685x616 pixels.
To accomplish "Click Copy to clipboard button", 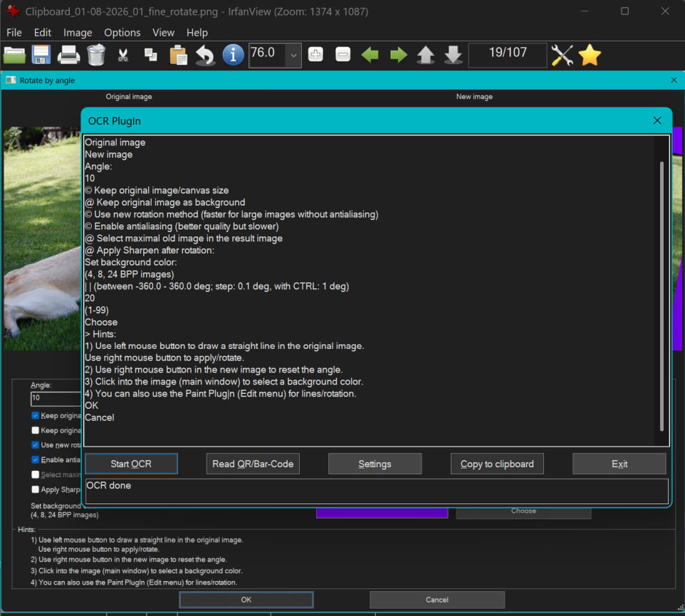I will click(497, 464).
